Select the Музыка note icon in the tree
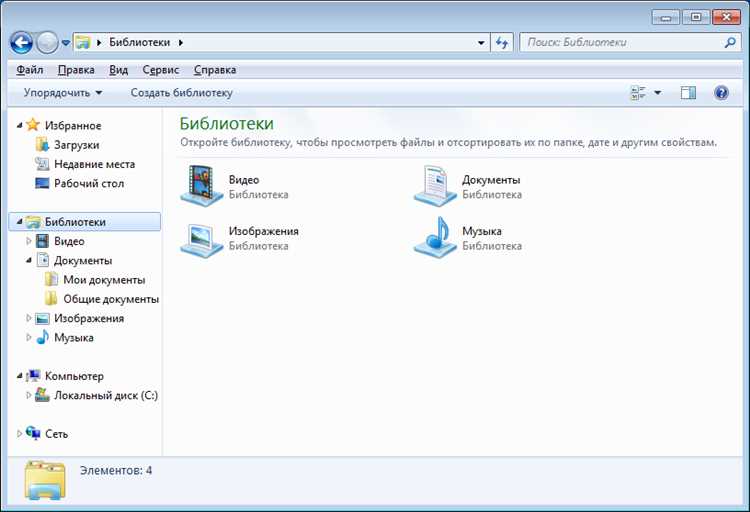The width and height of the screenshot is (750, 512). [43, 337]
